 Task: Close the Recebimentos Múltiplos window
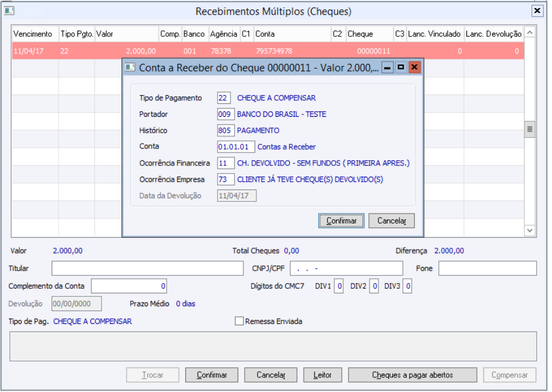(x=537, y=11)
